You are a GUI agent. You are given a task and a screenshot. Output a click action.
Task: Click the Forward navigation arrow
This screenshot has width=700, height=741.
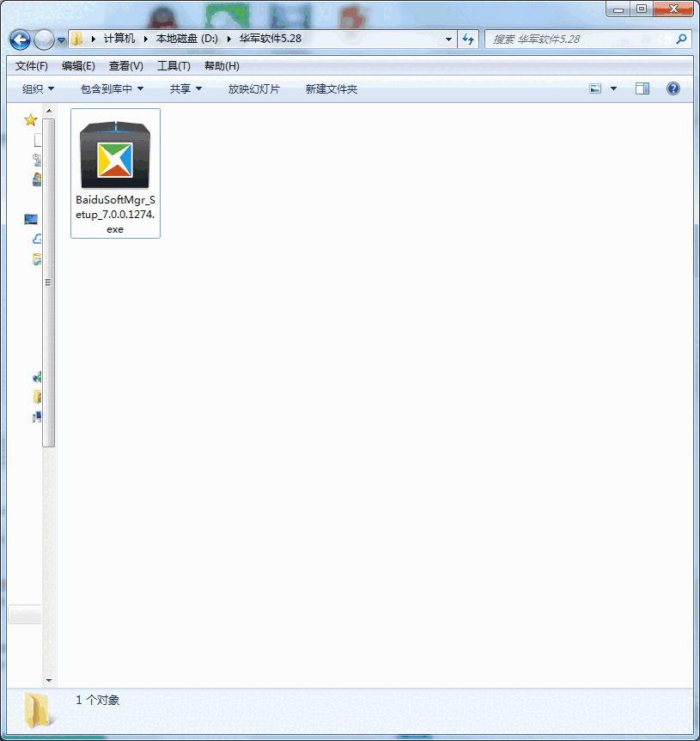click(x=44, y=39)
